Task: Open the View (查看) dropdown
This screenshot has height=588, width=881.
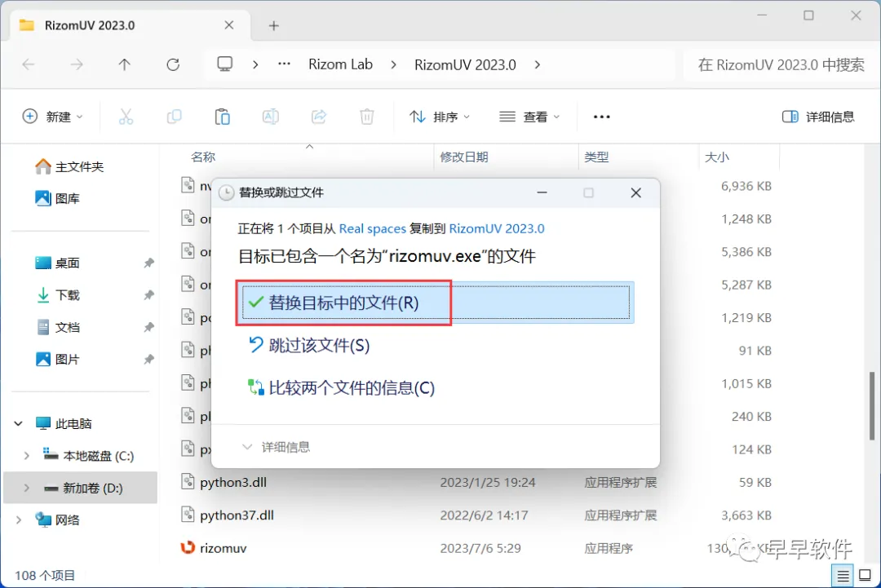Action: point(529,117)
